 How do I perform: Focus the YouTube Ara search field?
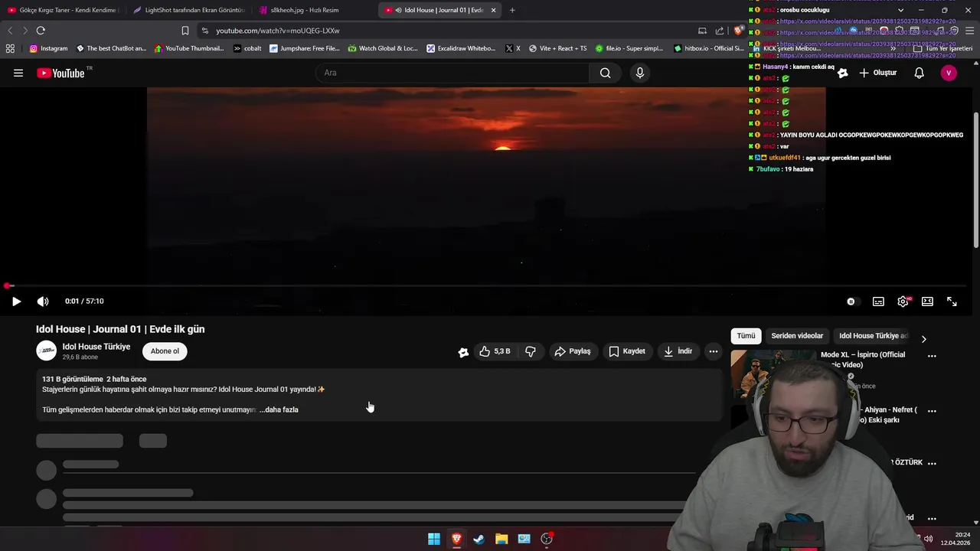click(x=452, y=73)
